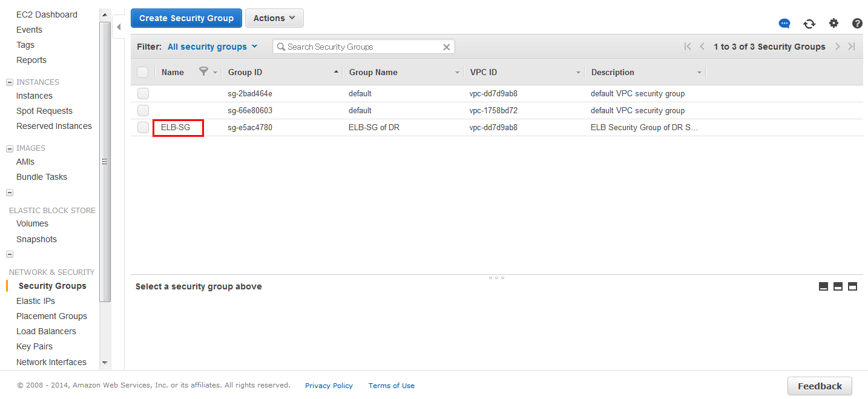Open the feedback chat bubble icon

pyautogui.click(x=784, y=24)
